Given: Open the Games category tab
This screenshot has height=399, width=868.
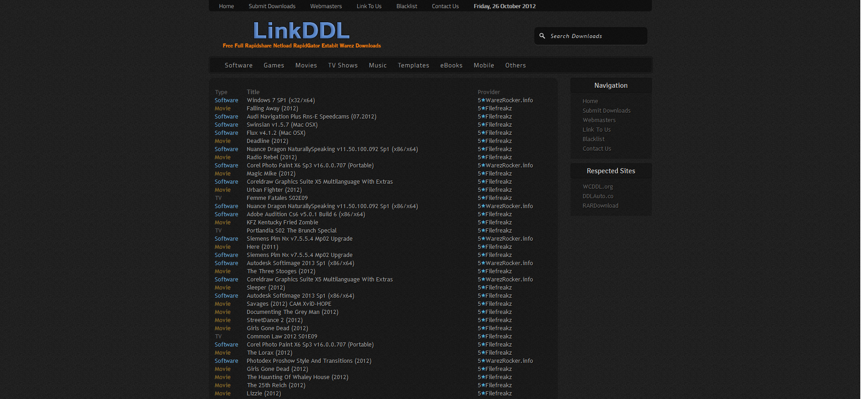Looking at the screenshot, I should (274, 66).
